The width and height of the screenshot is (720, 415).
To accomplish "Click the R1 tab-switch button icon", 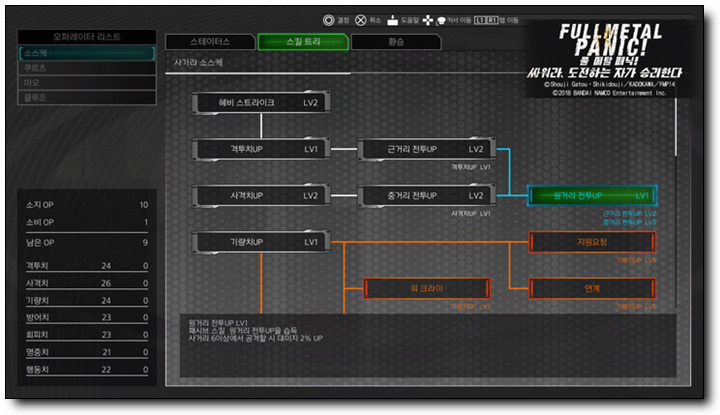I will 492,20.
